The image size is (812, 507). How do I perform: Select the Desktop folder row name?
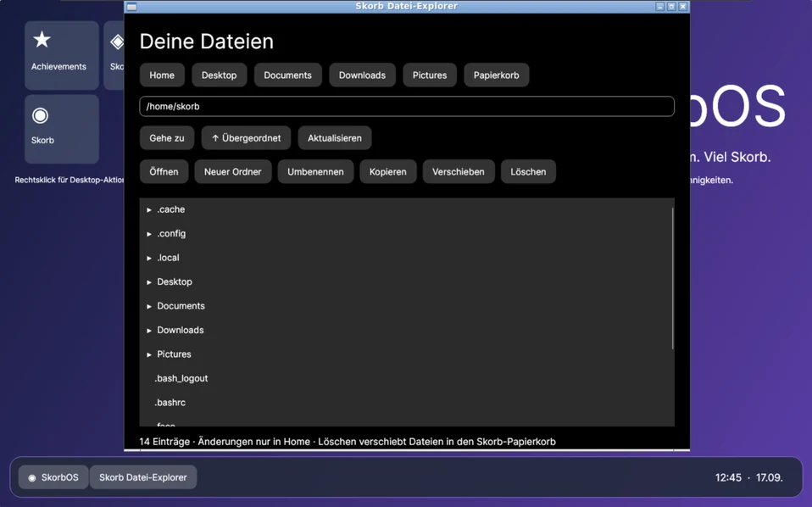175,281
